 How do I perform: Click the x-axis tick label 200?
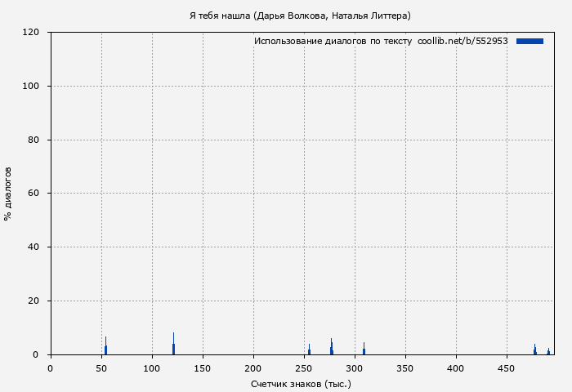point(253,368)
